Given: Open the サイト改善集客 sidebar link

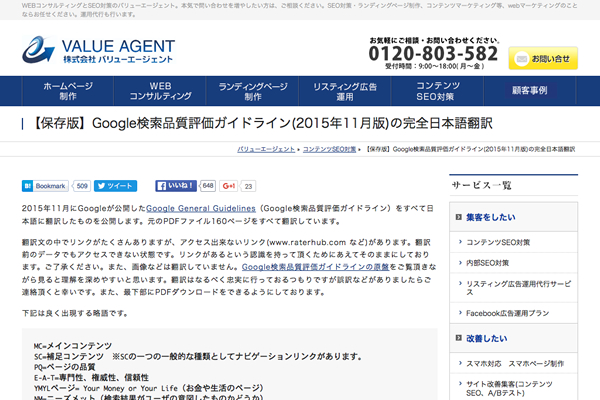Looking at the screenshot, I should (509, 389).
